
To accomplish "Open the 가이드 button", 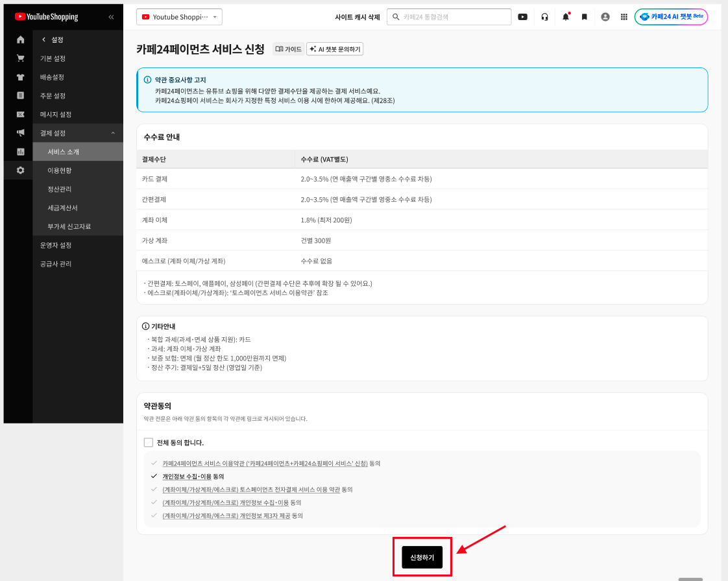I will pos(288,49).
